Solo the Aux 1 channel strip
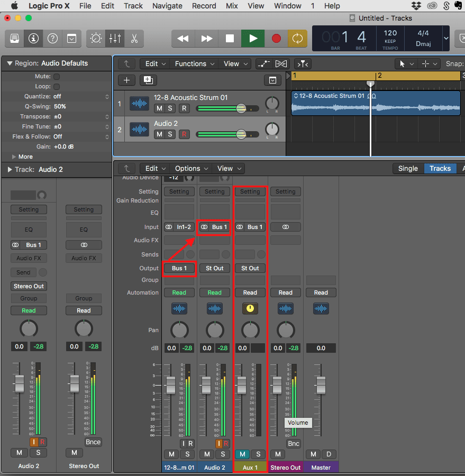Image resolution: width=465 pixels, height=476 pixels. click(258, 454)
